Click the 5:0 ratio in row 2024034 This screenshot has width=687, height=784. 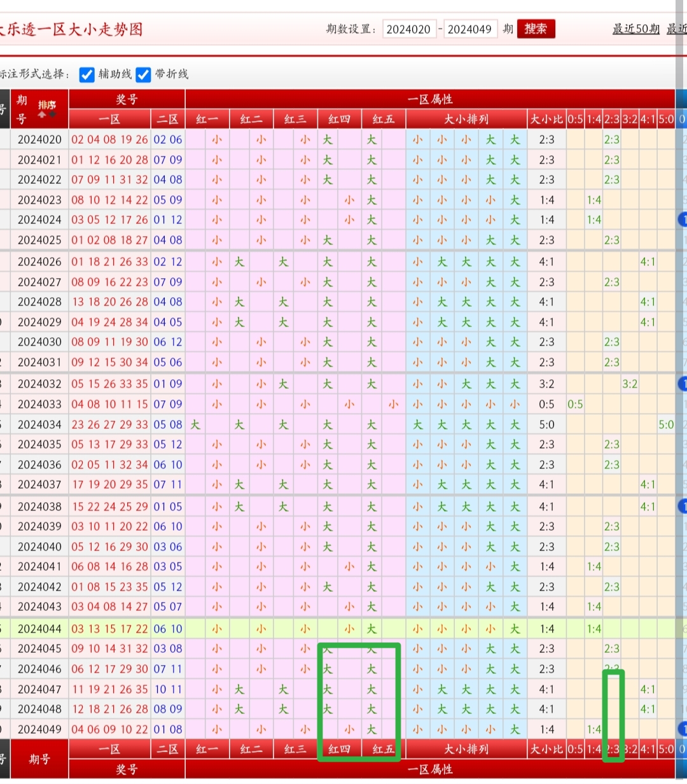pyautogui.click(x=666, y=424)
